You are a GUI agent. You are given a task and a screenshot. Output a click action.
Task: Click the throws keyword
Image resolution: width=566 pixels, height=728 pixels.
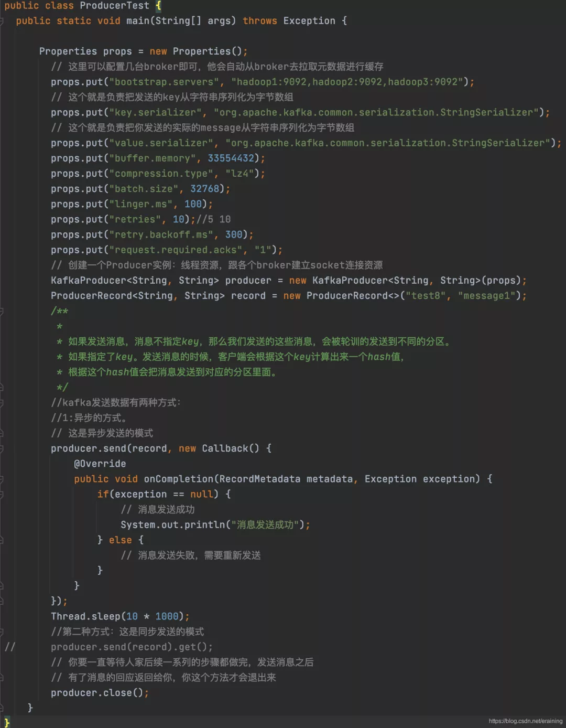click(260, 21)
